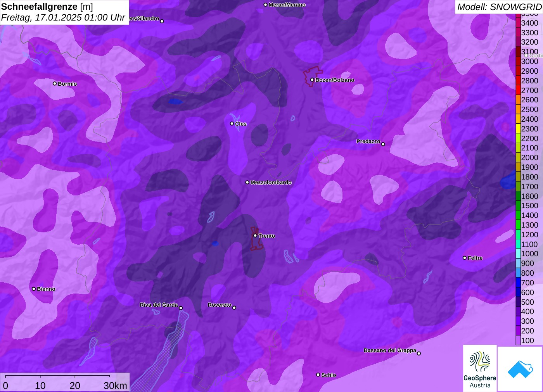Click the legend value 2900
The height and width of the screenshot is (392, 543).
click(530, 71)
